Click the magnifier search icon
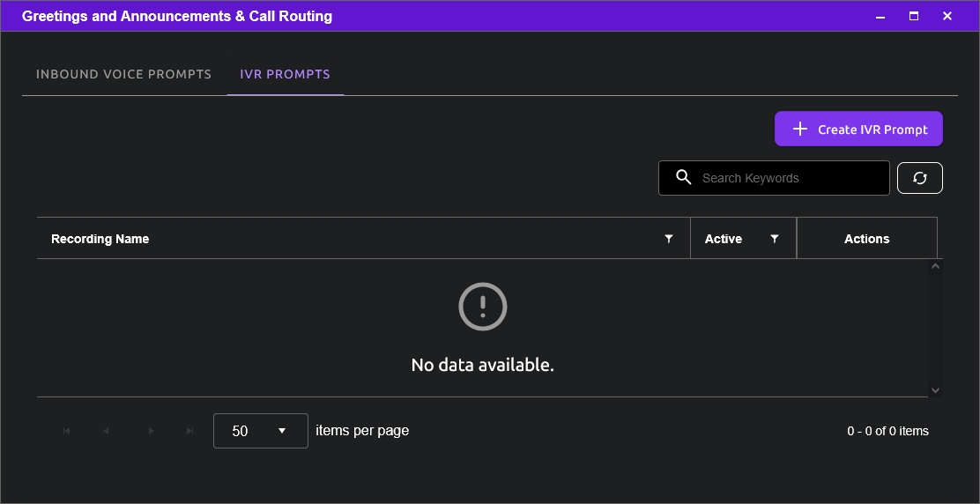This screenshot has height=504, width=980. point(684,177)
